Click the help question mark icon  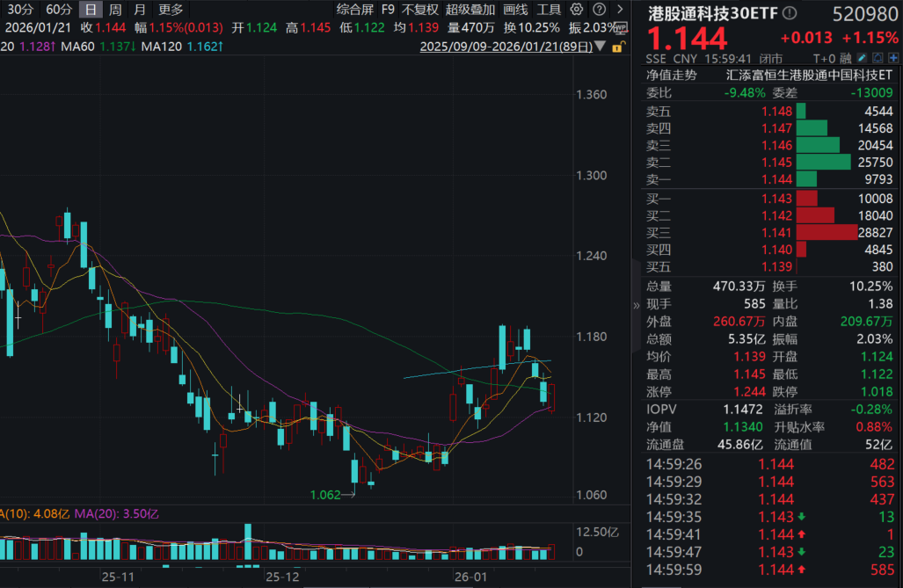(599, 11)
